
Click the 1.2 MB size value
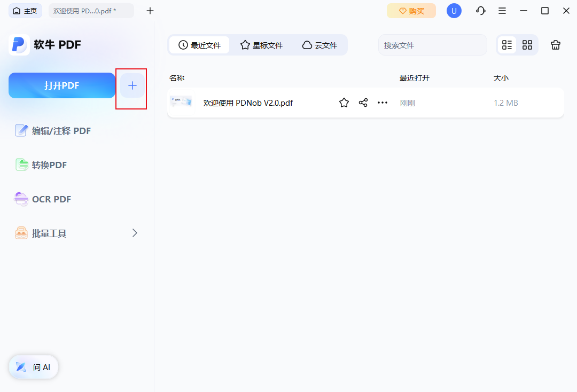click(505, 103)
